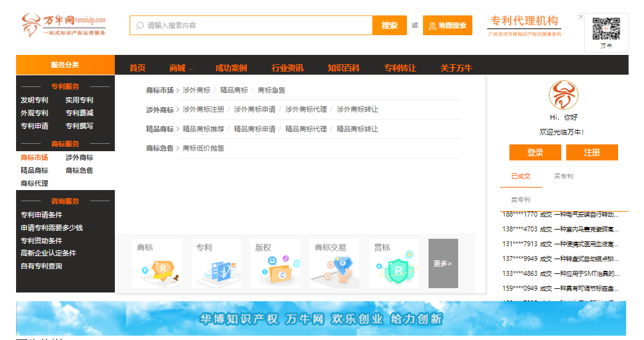Click 涉外商标申请 in flyout panel
The image size is (644, 340).
tap(254, 109)
